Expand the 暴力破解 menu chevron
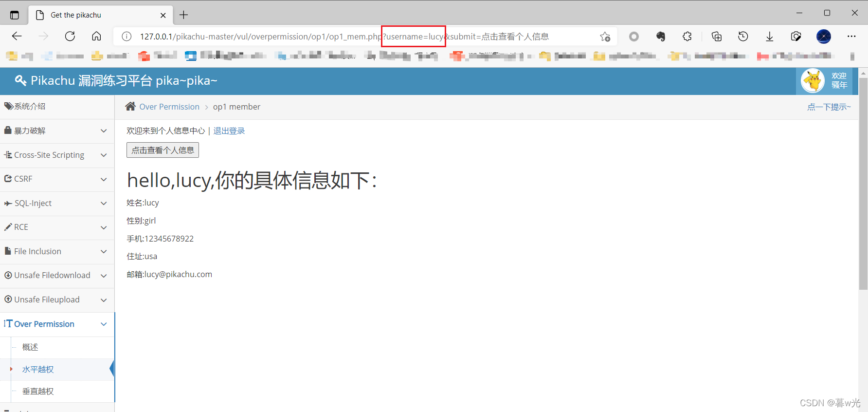Screen dimensions: 868x412 (104, 131)
